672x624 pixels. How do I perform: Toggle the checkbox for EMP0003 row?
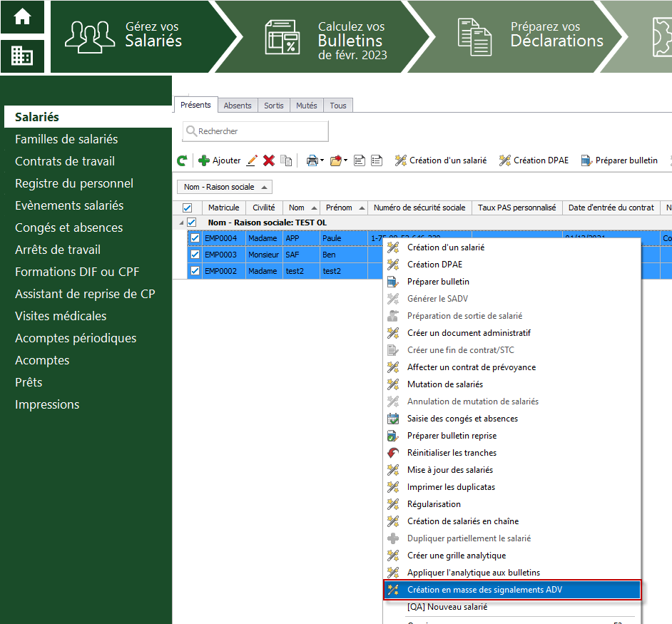point(195,255)
